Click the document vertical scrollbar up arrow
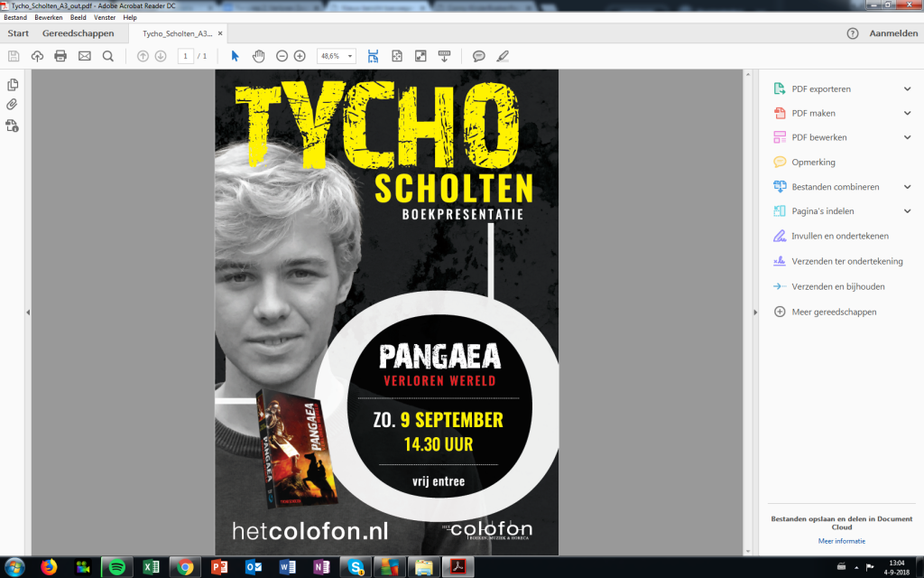 click(748, 75)
